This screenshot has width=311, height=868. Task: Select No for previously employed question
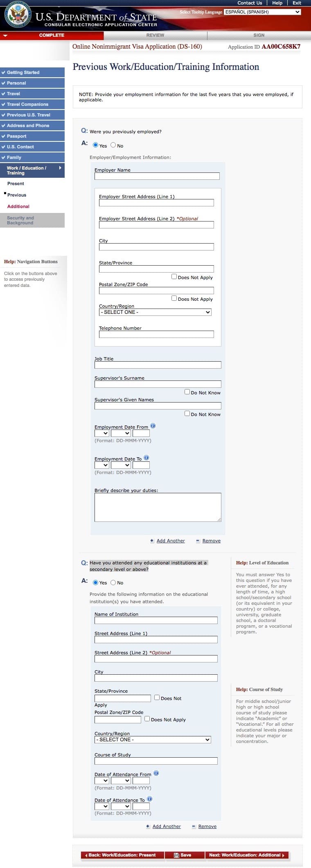click(113, 145)
